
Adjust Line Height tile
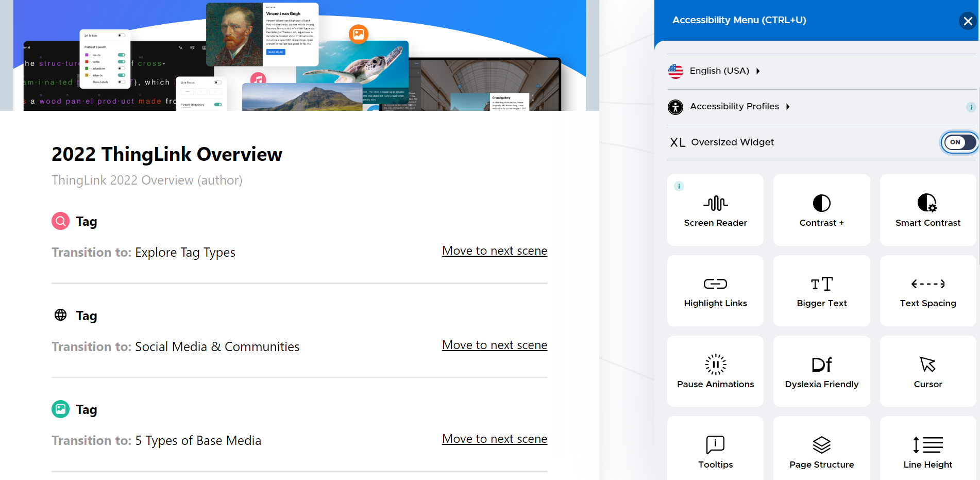click(x=928, y=449)
